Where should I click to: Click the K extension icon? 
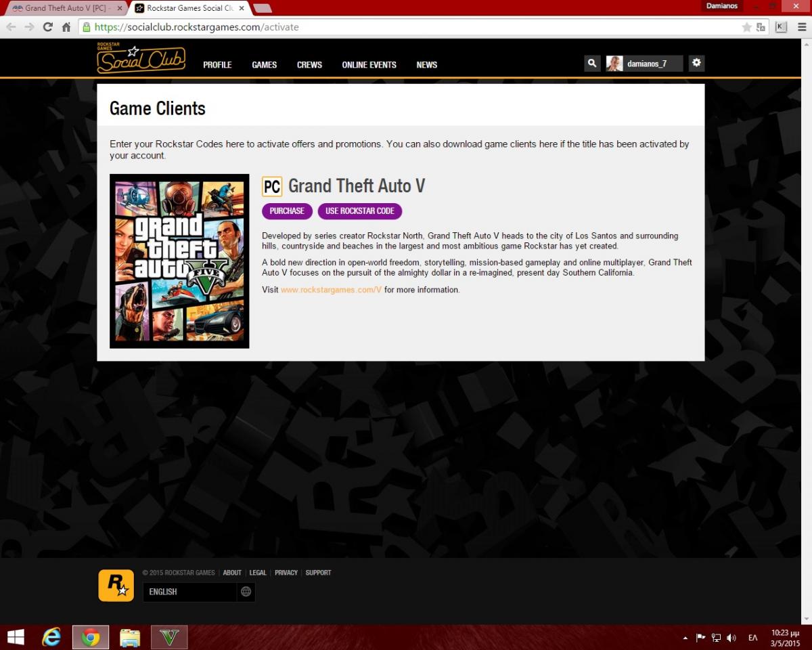(781, 27)
